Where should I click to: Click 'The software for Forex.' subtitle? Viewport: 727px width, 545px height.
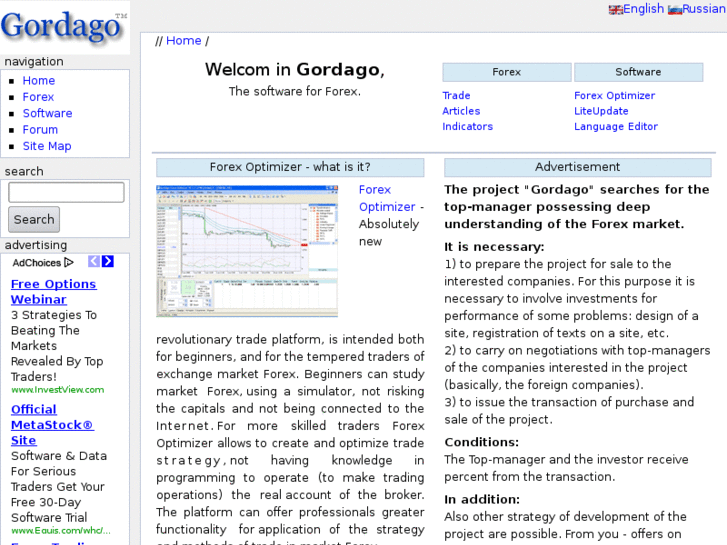295,91
